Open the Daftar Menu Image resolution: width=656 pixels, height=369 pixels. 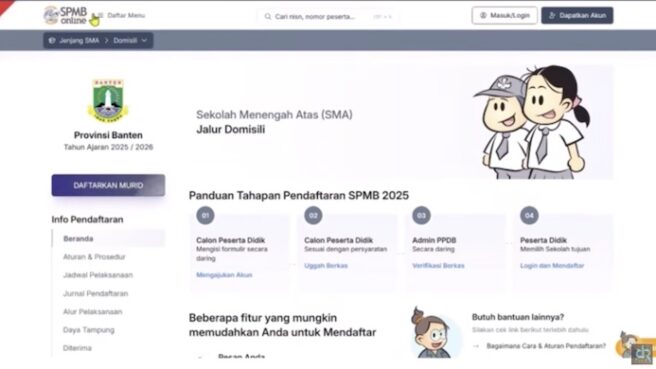pos(121,15)
